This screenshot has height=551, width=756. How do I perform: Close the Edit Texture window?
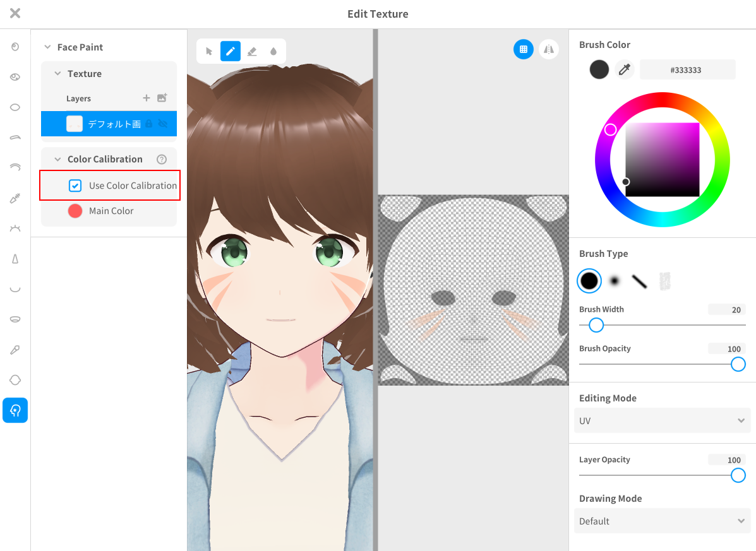pyautogui.click(x=15, y=13)
